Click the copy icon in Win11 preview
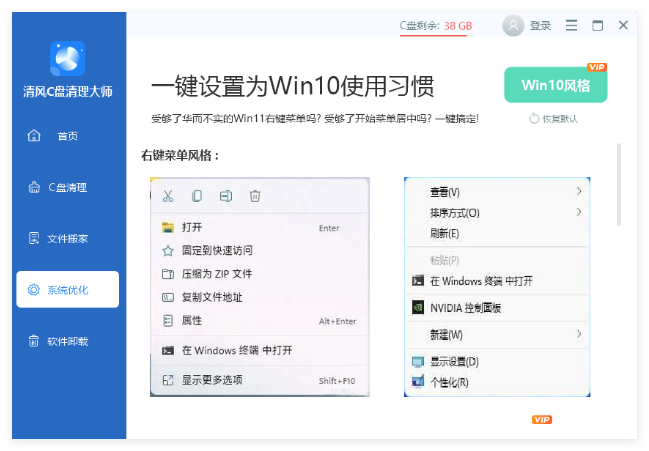This screenshot has height=451, width=649. click(x=197, y=196)
